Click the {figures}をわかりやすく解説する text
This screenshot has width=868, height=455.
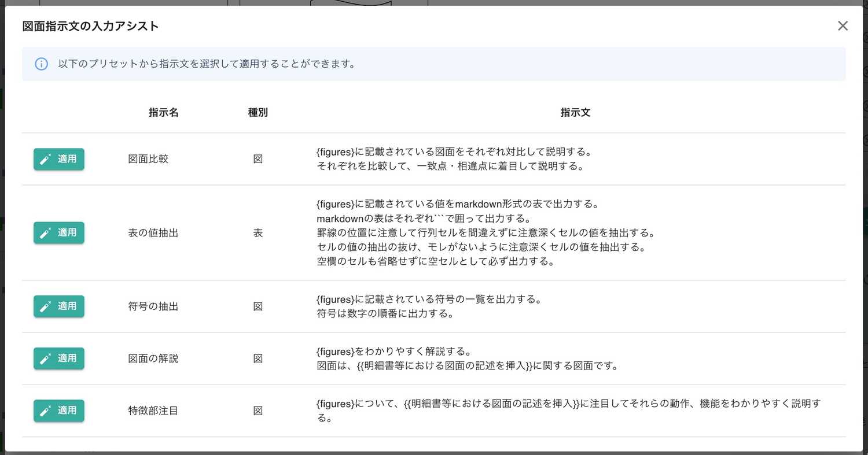tap(395, 352)
